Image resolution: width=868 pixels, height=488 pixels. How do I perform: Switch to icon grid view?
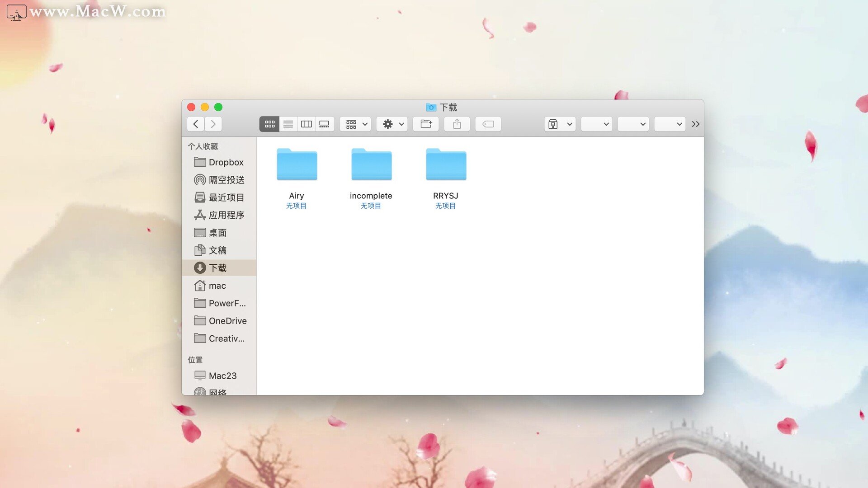(x=269, y=123)
